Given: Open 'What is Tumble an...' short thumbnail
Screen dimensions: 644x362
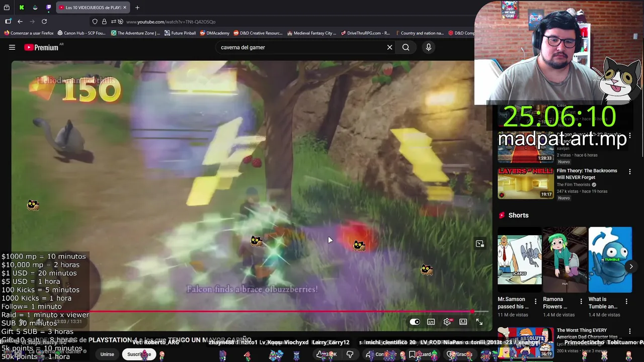Looking at the screenshot, I should point(610,259).
